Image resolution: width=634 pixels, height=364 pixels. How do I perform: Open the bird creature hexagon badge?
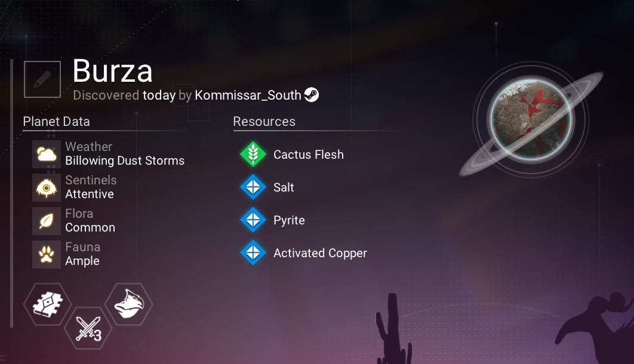(x=128, y=304)
